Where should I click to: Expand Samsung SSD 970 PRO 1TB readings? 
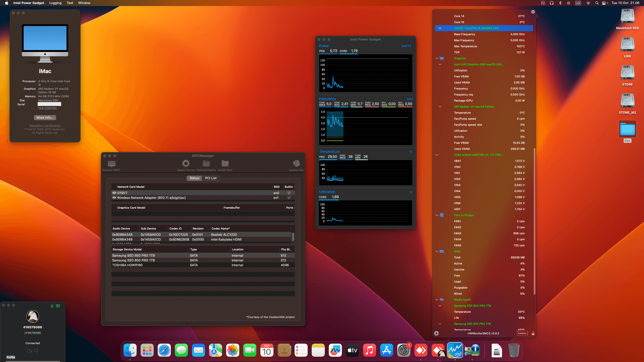point(440,324)
